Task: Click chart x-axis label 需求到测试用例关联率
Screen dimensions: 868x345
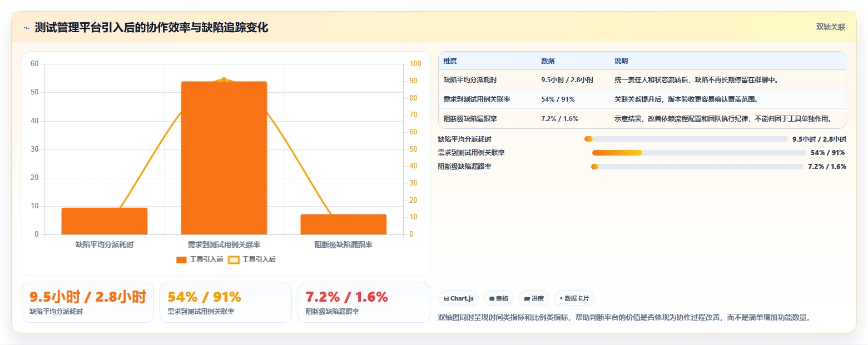Action: [x=224, y=244]
